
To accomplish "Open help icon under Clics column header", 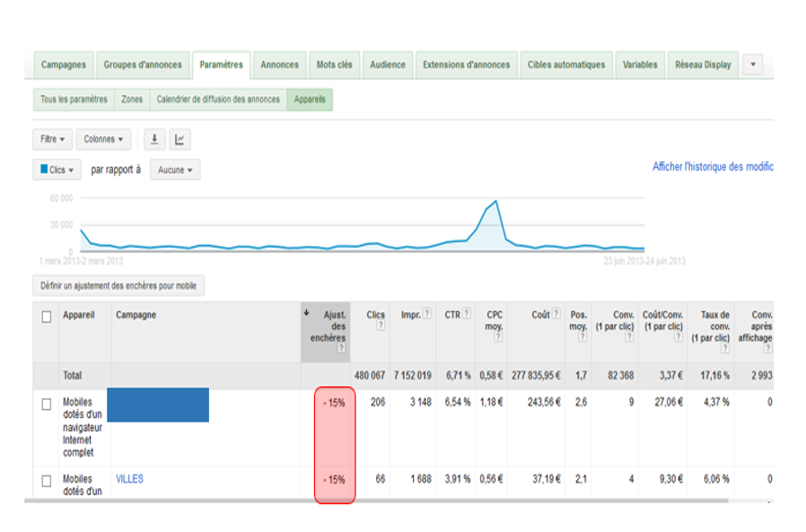I will [x=381, y=326].
